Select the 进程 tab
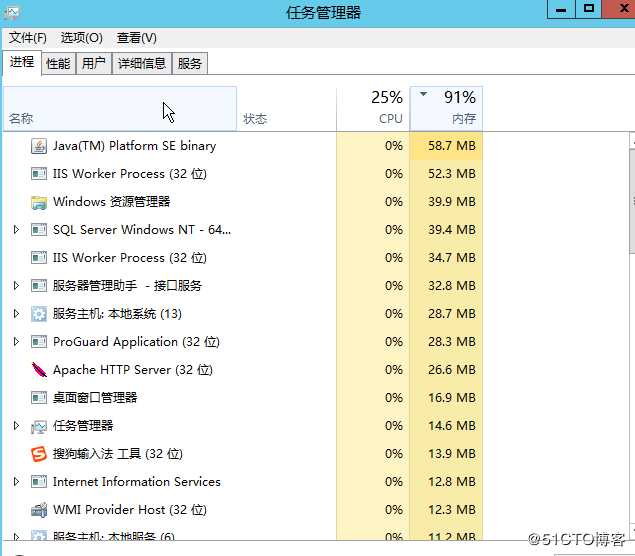Image resolution: width=635 pixels, height=556 pixels. pyautogui.click(x=22, y=62)
